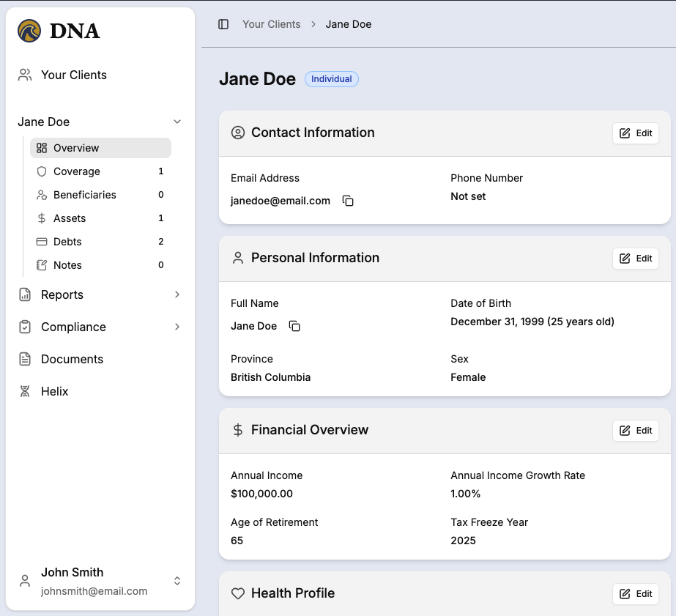Open the Documents page
676x616 pixels.
(72, 359)
